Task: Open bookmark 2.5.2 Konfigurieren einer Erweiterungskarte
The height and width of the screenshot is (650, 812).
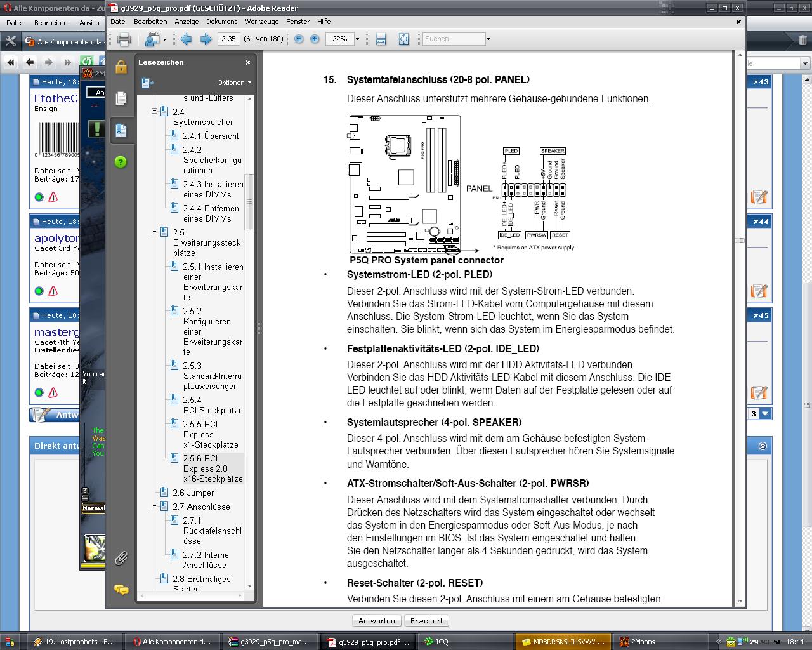Action: pyautogui.click(x=213, y=331)
